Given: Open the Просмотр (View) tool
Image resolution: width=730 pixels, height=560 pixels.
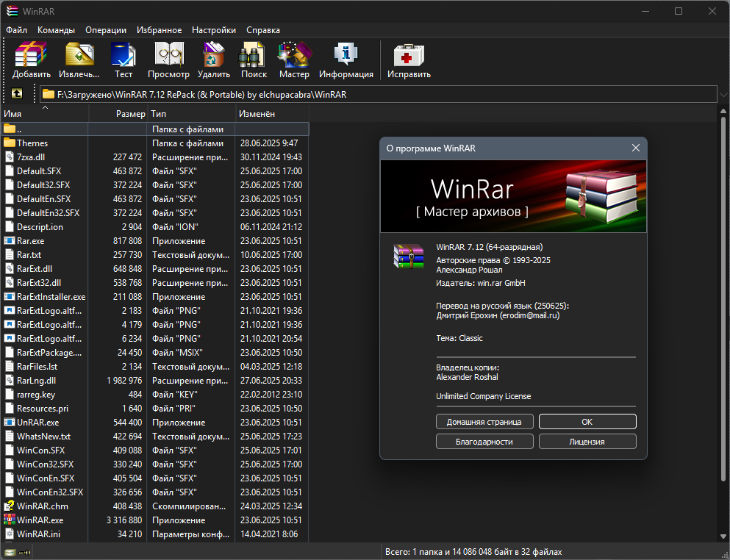Looking at the screenshot, I should tap(168, 60).
